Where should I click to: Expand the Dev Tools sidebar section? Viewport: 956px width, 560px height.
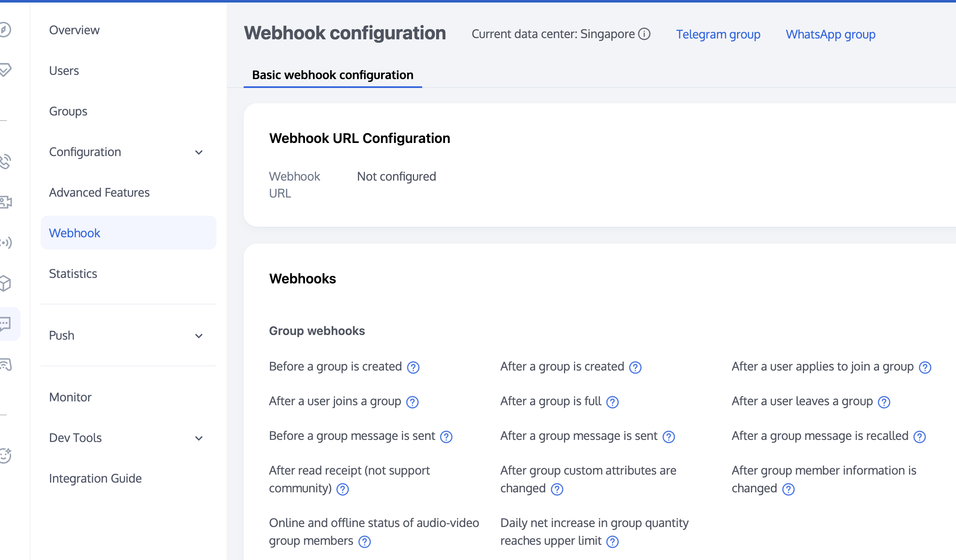[199, 438]
